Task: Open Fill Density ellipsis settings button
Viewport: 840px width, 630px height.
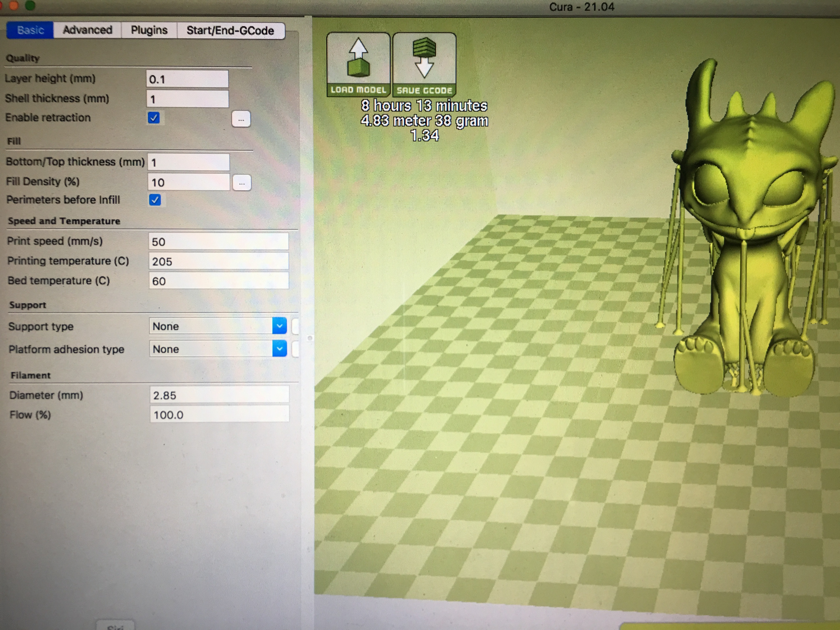Action: click(241, 183)
